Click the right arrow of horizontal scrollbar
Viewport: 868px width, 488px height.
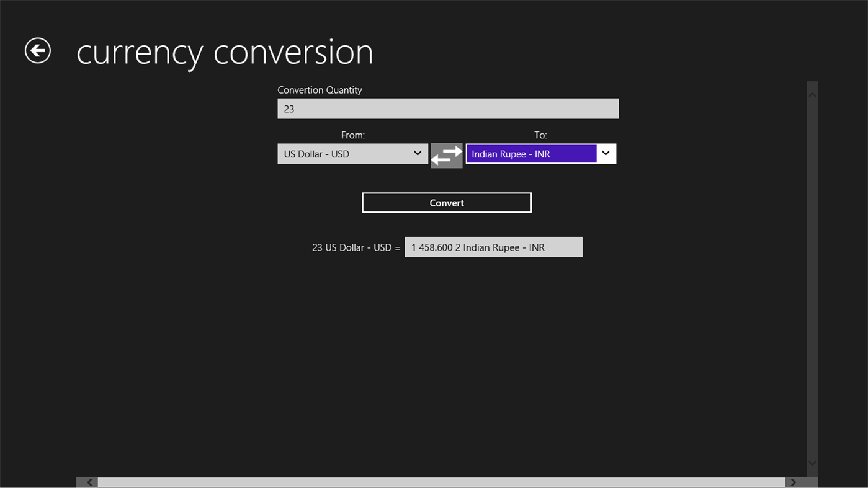tap(792, 482)
